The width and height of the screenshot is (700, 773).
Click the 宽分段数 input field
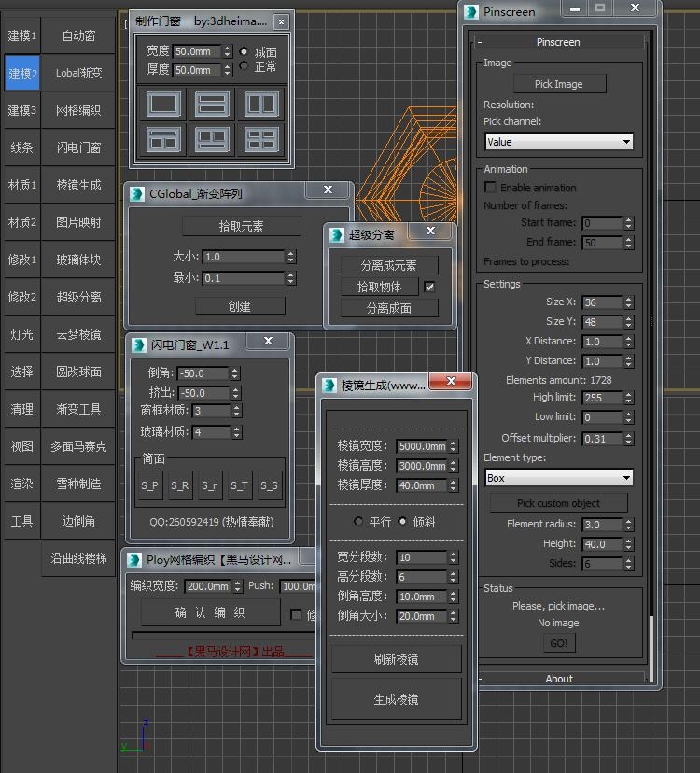click(x=422, y=557)
